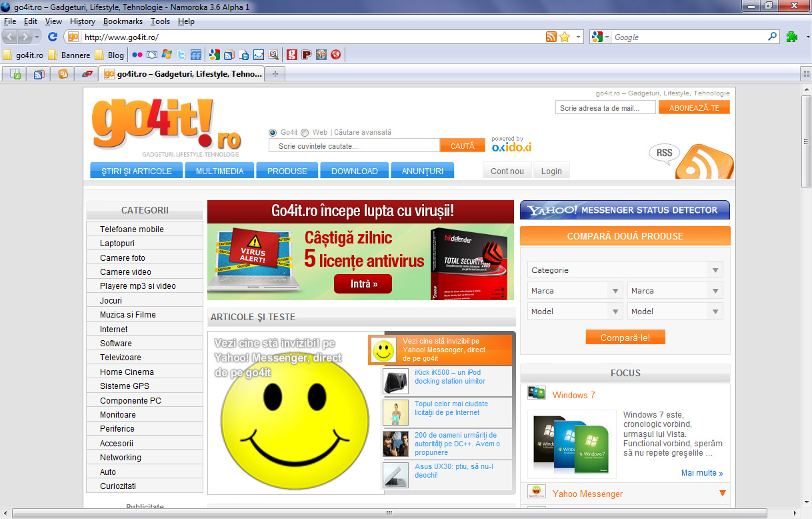The height and width of the screenshot is (519, 812).
Task: Open the back/forward history dropdown arrow
Action: pos(37,37)
